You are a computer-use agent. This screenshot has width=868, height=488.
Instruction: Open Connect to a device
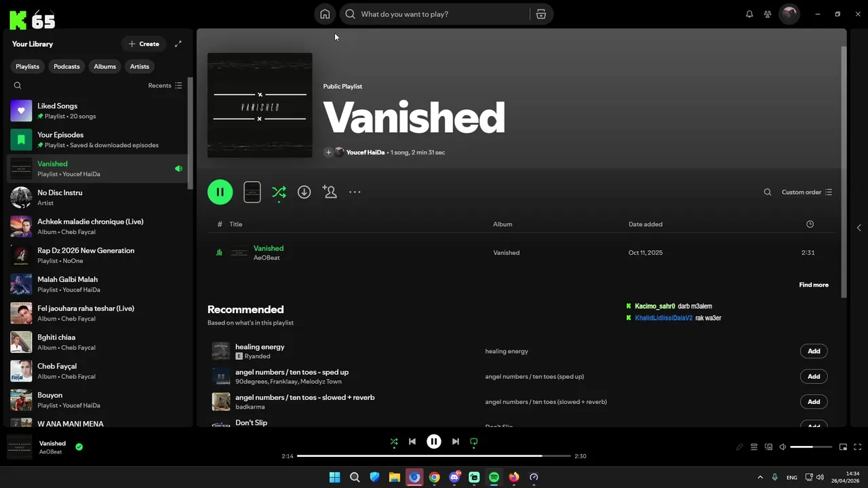769,447
